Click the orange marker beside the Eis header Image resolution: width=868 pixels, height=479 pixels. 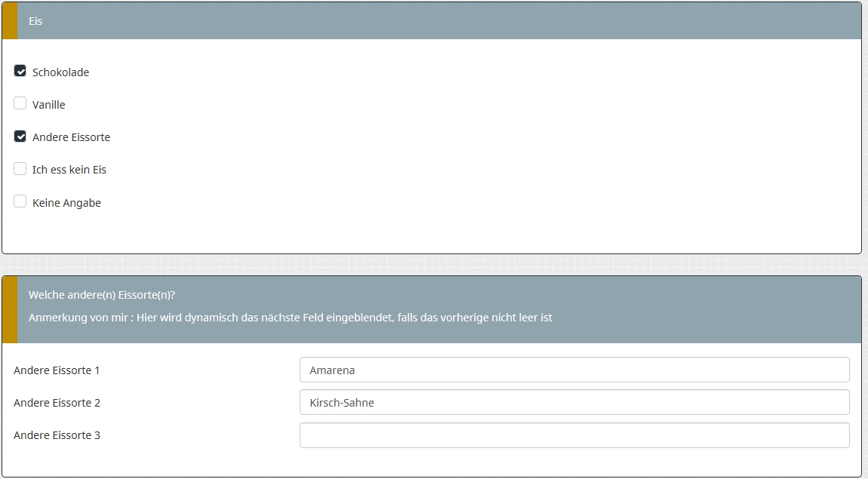(10, 21)
